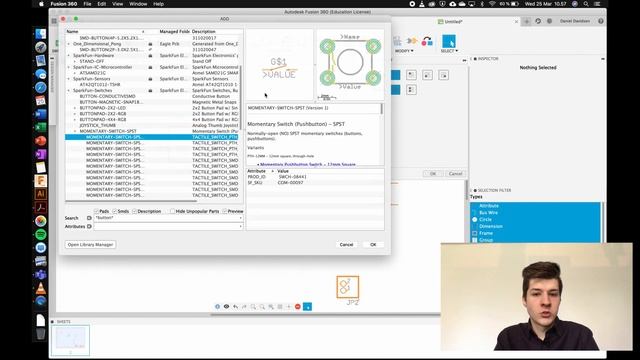This screenshot has height=360, width=640.
Task: Click the sheet 1 thumbnail
Action: coord(71,340)
